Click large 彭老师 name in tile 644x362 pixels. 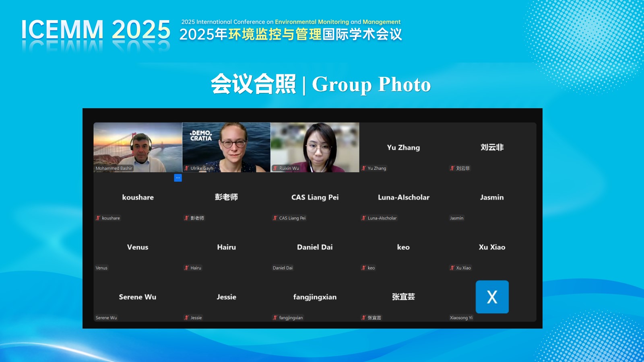(226, 197)
